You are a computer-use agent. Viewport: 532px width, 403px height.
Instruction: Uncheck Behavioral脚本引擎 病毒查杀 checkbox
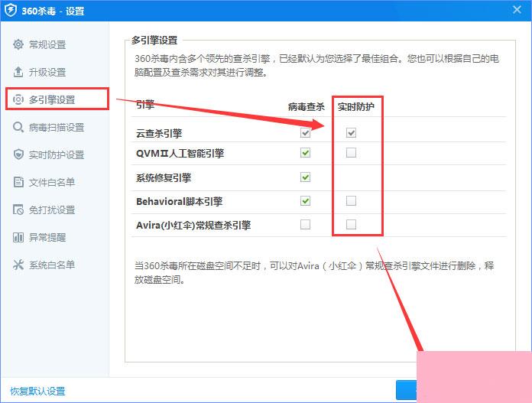click(305, 201)
